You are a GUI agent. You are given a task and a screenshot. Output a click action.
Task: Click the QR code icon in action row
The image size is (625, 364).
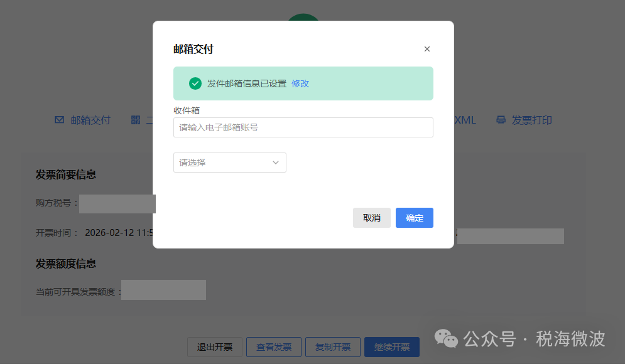point(136,120)
